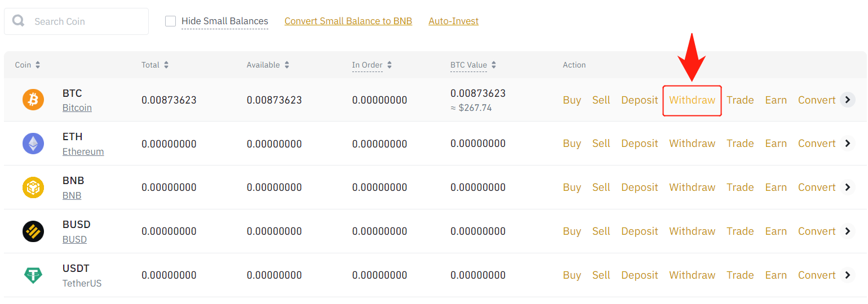This screenshot has height=304, width=868.
Task: Click Sell in the ETH row
Action: (601, 144)
